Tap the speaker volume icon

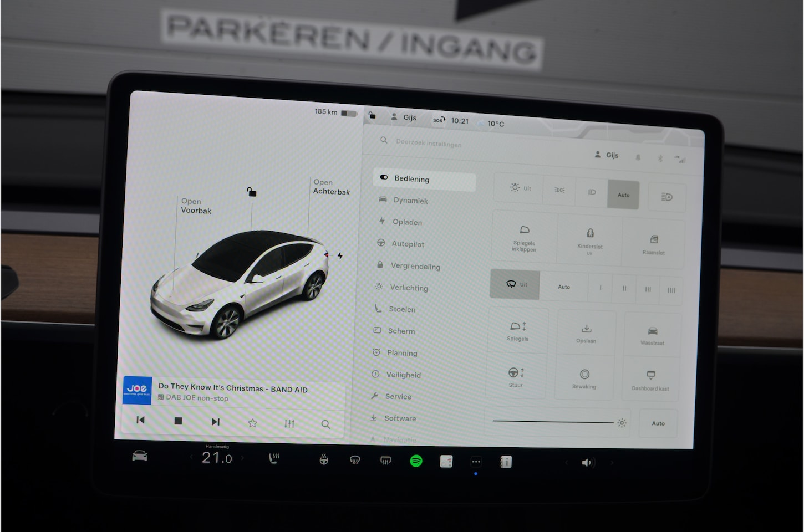tap(587, 462)
